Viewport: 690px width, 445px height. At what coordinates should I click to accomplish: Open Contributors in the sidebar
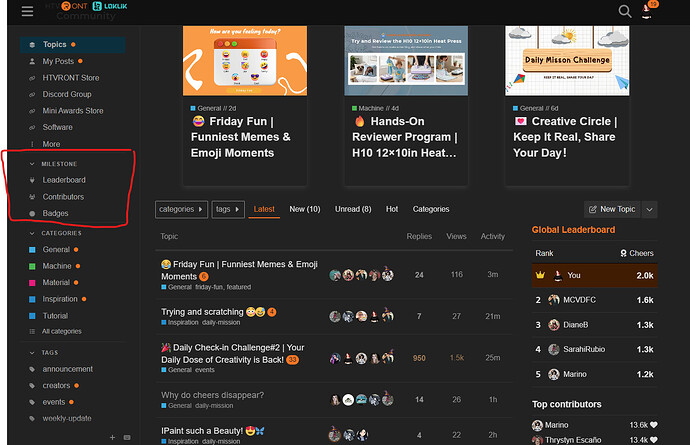[x=63, y=197]
